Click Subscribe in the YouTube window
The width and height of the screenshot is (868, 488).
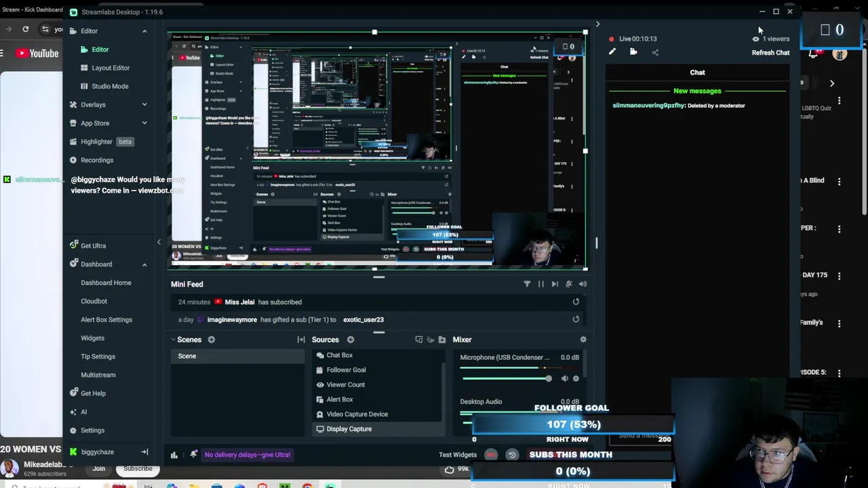[138, 468]
